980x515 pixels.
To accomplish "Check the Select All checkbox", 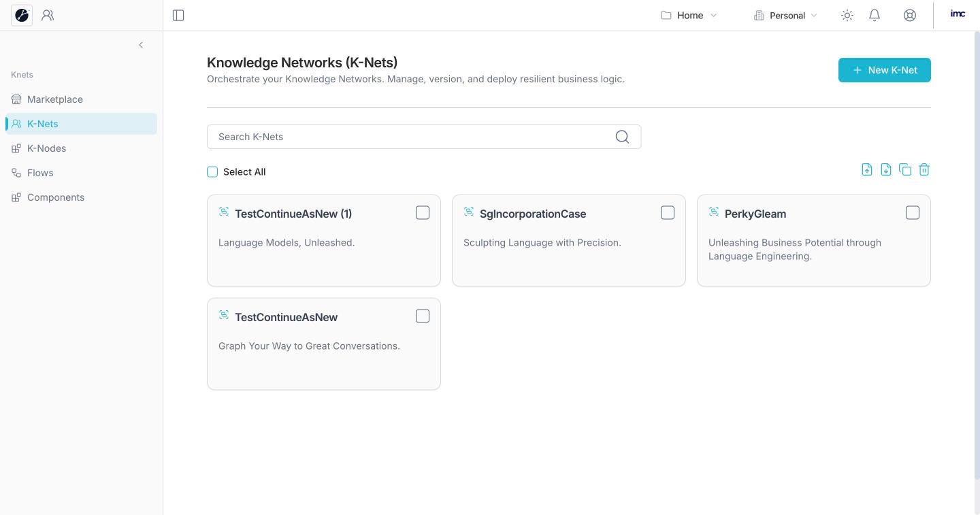I will 212,172.
